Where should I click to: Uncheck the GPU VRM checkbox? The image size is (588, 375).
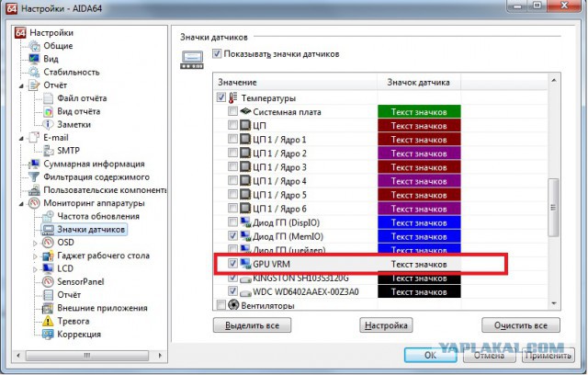point(232,264)
